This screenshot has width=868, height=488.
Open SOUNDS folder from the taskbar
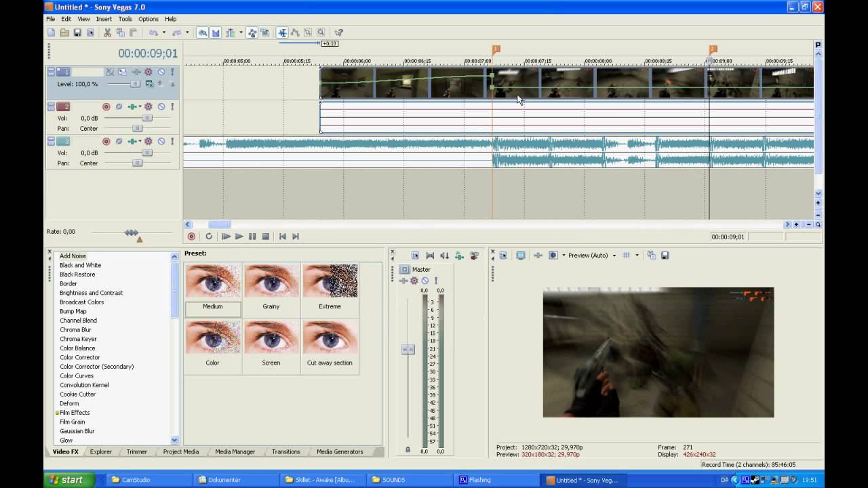click(x=410, y=480)
